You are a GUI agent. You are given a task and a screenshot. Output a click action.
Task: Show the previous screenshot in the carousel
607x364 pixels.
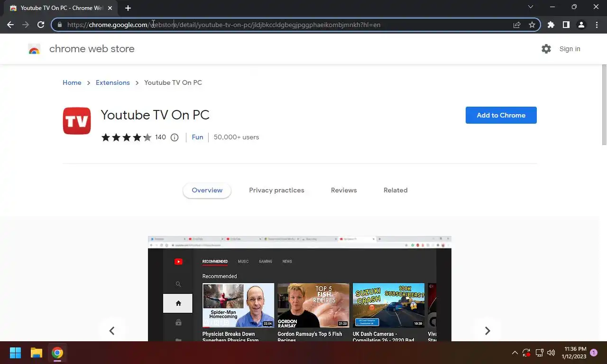[x=112, y=330]
